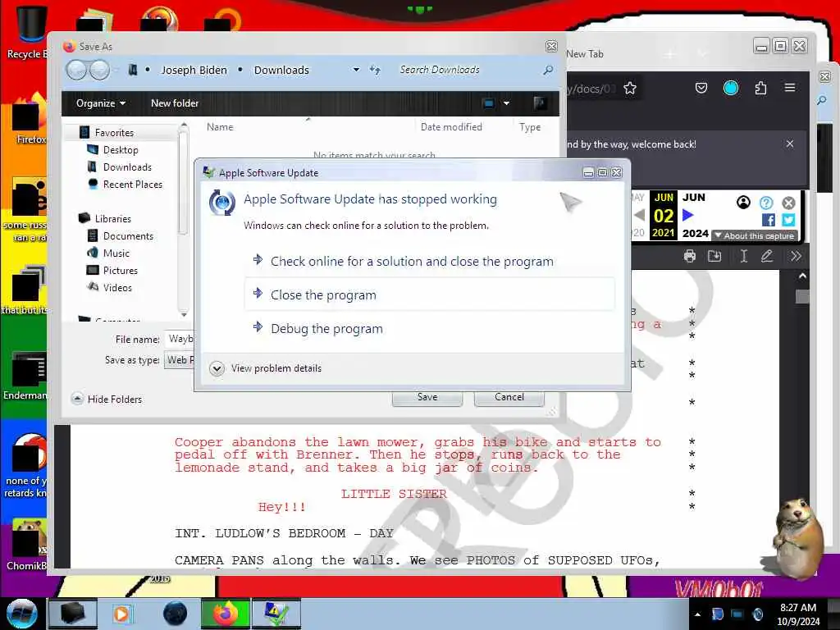Select PDF draw pencil tool icon
Viewport: 840px width, 630px height.
767,256
